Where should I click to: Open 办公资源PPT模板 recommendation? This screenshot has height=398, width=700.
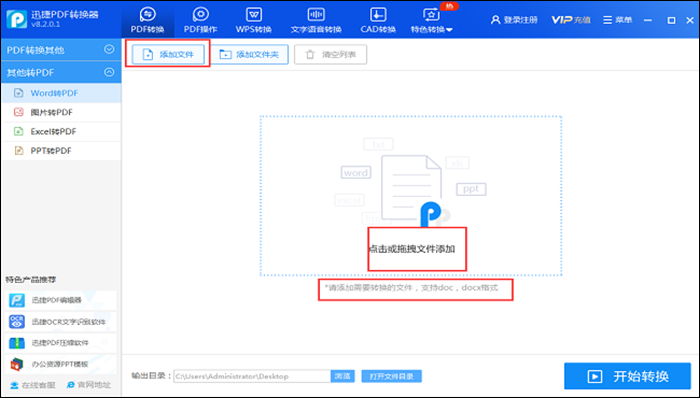click(x=61, y=364)
